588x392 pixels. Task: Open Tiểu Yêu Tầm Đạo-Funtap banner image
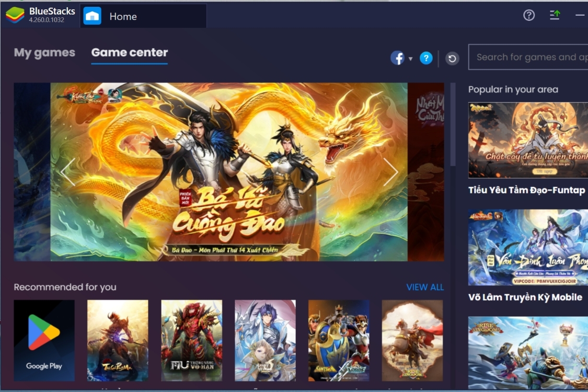coord(528,140)
